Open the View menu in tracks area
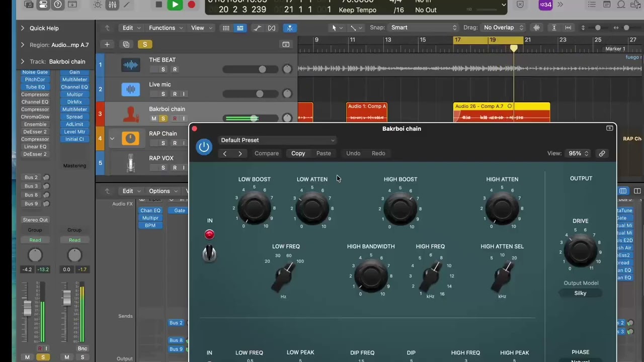Screen dimensions: 644x362 click(201, 28)
